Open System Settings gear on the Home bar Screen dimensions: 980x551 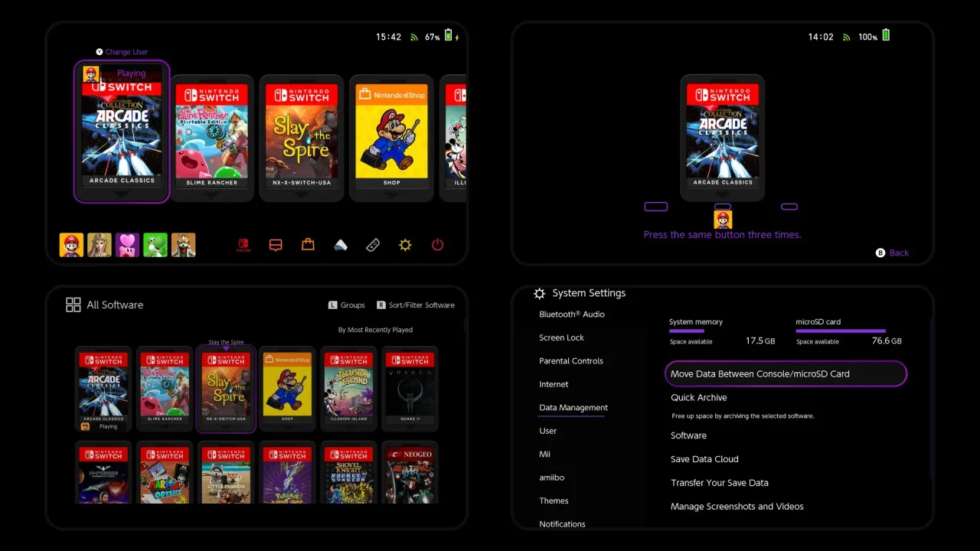click(405, 245)
